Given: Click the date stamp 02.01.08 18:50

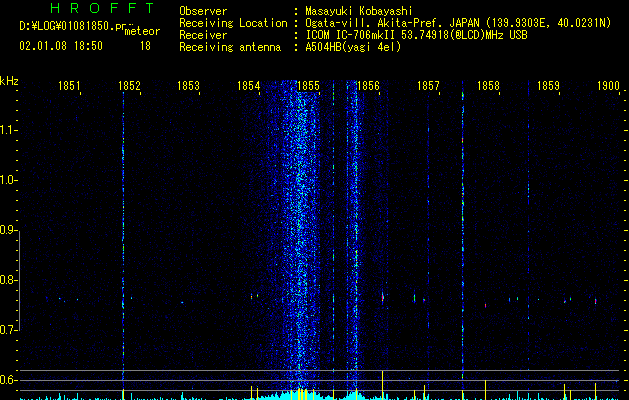Looking at the screenshot, I should coord(61,46).
